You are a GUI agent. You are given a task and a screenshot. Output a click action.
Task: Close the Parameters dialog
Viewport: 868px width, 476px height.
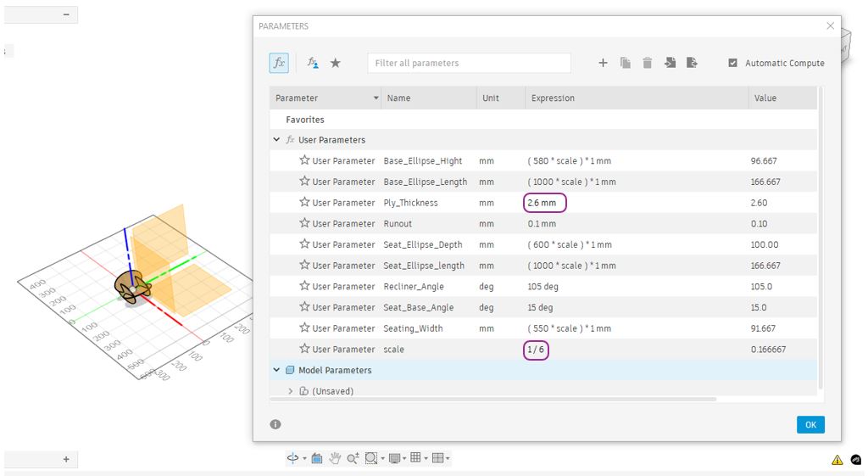click(830, 26)
